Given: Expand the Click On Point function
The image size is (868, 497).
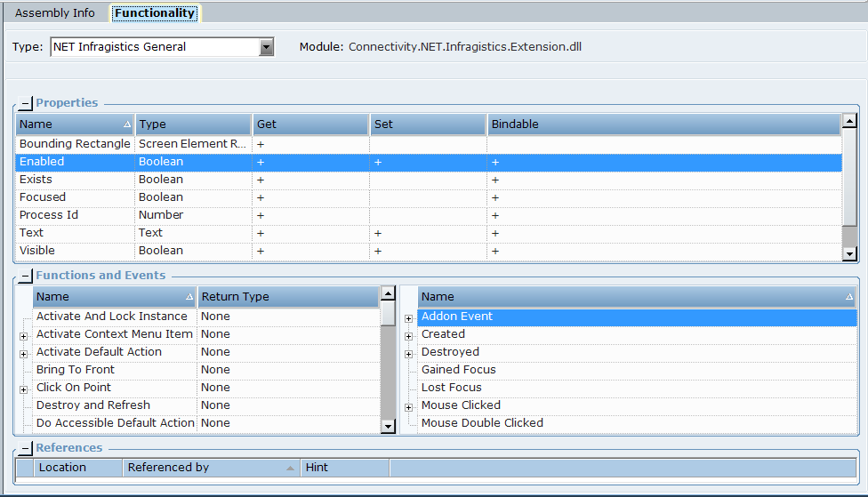Looking at the screenshot, I should (24, 389).
